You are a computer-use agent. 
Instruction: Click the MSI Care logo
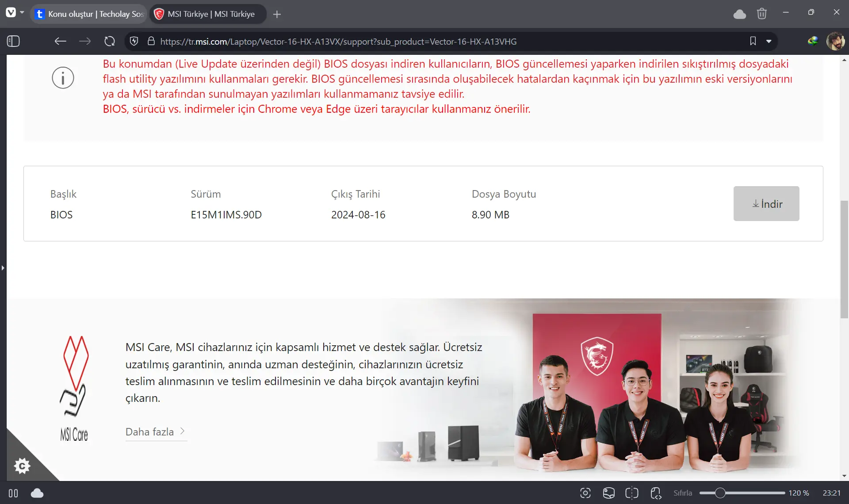click(x=74, y=388)
